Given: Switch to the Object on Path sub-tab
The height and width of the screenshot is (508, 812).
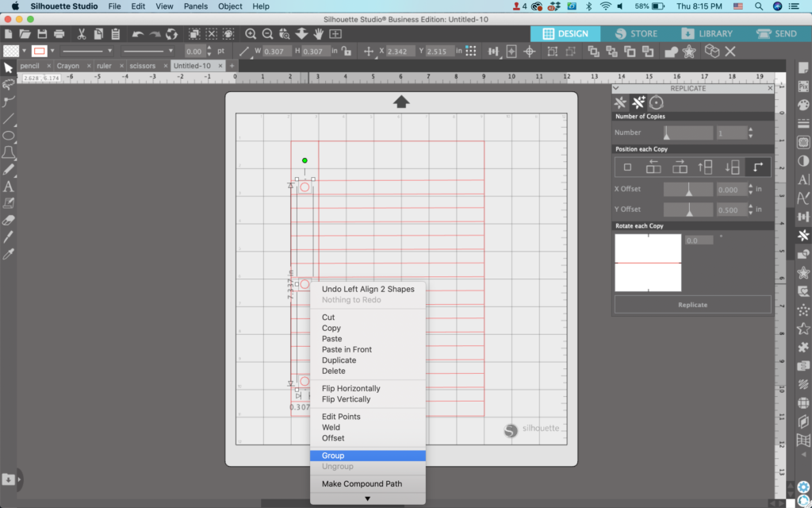Looking at the screenshot, I should click(656, 102).
